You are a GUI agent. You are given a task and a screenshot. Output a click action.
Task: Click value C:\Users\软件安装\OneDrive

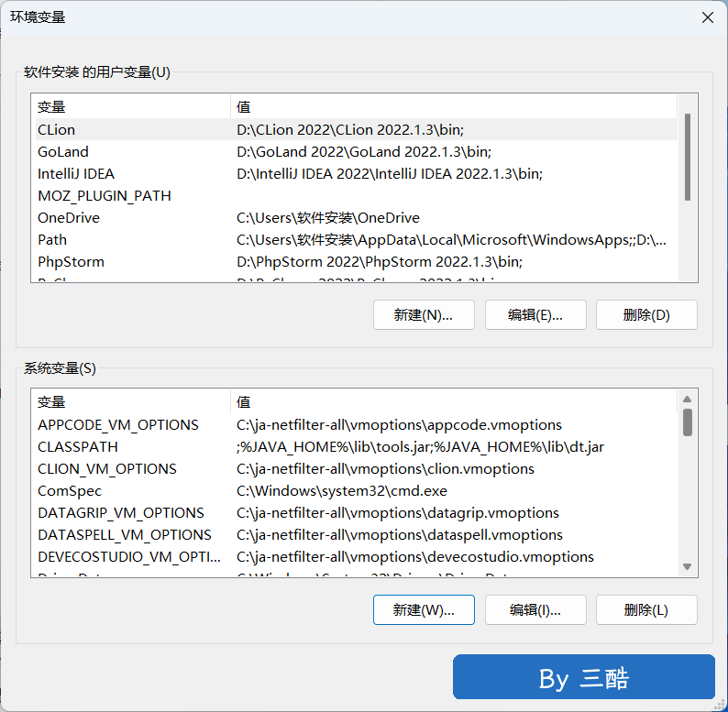[328, 218]
